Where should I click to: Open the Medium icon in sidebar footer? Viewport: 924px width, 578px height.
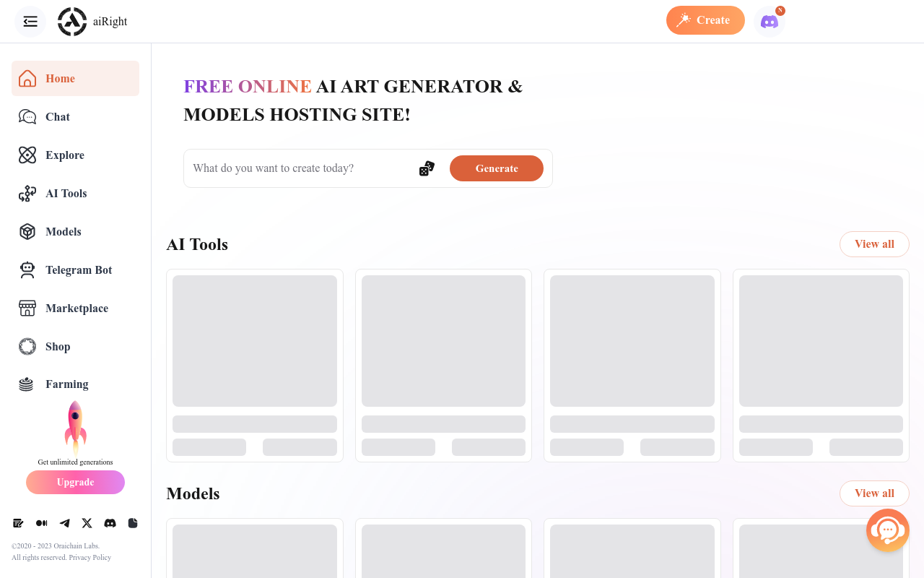tap(42, 523)
